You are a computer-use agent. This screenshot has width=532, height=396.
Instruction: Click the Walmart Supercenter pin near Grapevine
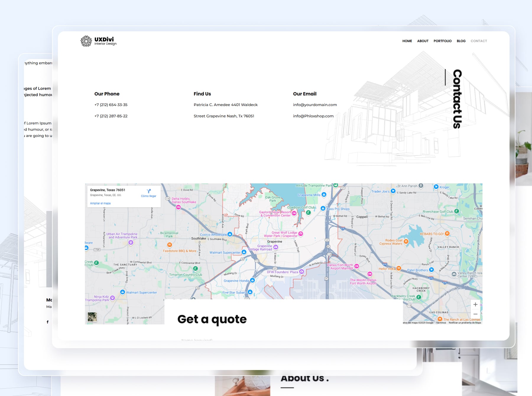tap(244, 252)
